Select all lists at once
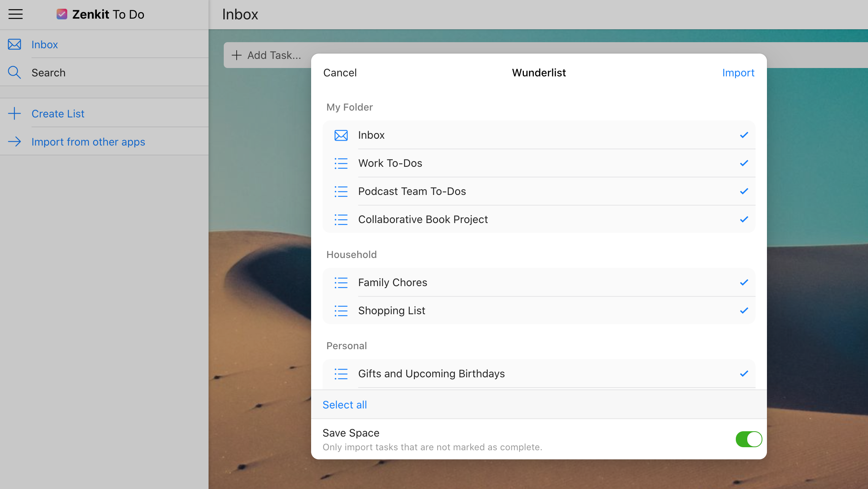 coord(345,405)
